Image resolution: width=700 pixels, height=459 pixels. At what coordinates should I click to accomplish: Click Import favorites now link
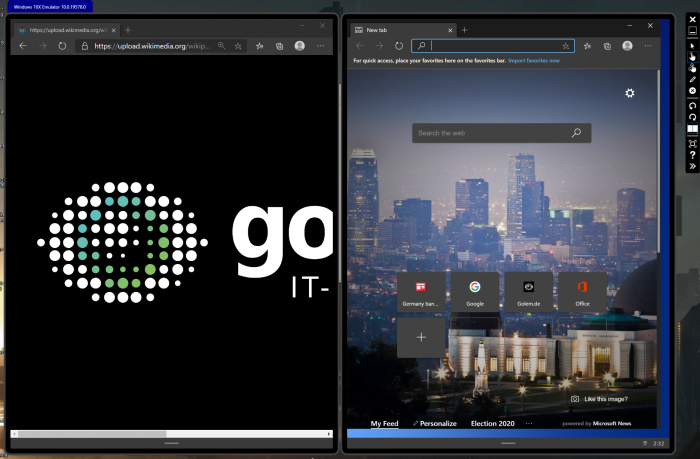534,61
